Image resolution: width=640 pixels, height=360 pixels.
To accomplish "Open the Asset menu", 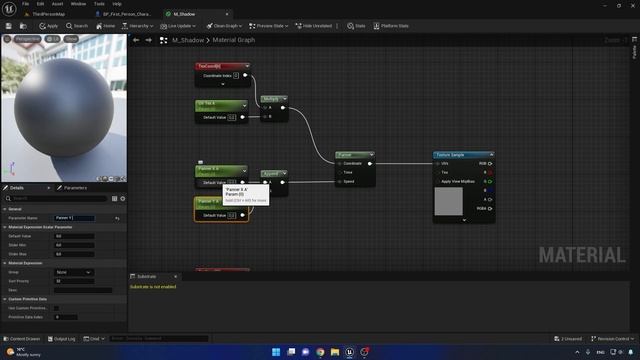I will click(57, 4).
